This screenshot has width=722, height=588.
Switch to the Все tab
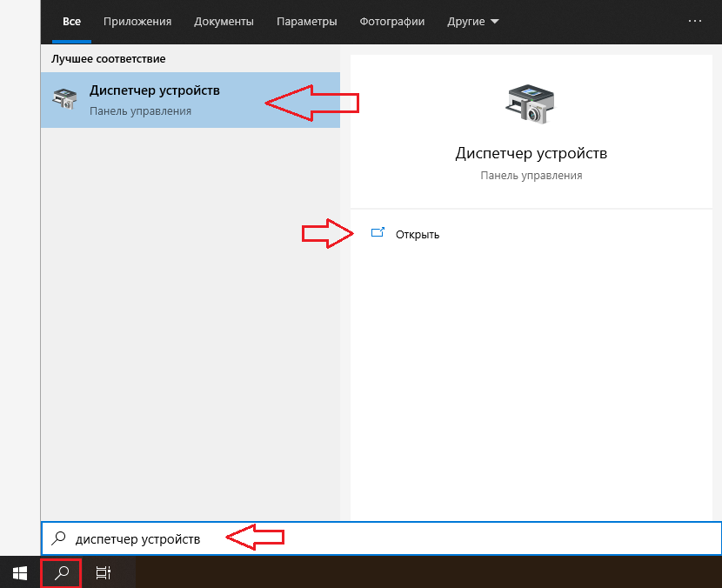tap(71, 21)
